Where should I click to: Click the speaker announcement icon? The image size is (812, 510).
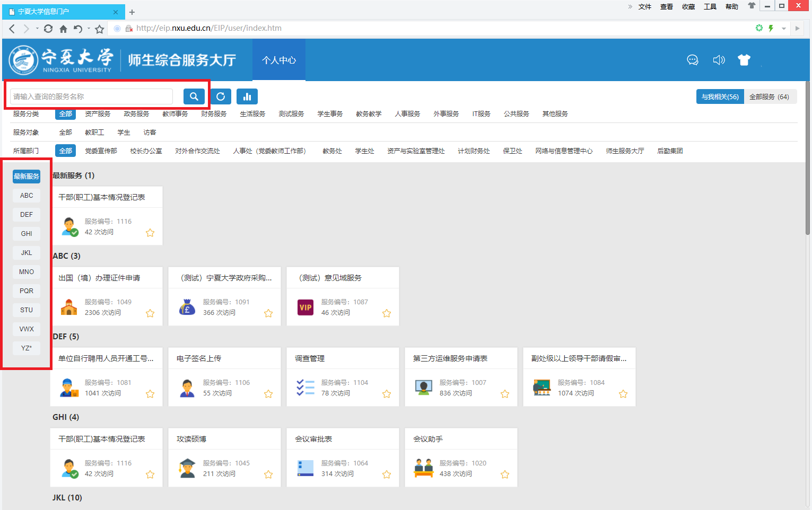coord(719,60)
